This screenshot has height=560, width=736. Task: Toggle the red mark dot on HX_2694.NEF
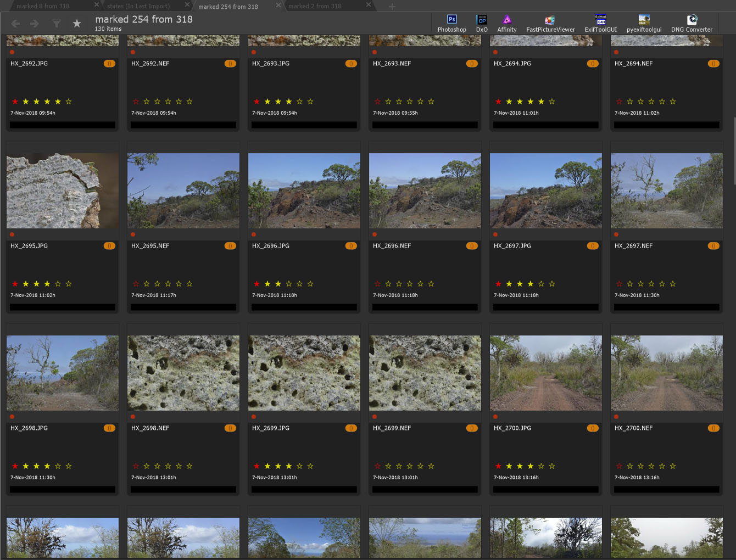(x=616, y=52)
